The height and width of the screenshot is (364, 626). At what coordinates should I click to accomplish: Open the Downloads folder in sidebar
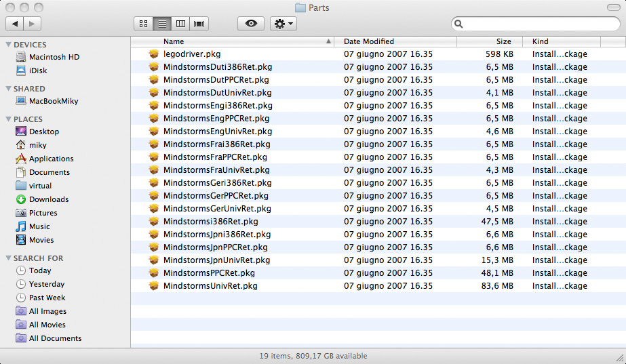pyautogui.click(x=48, y=199)
